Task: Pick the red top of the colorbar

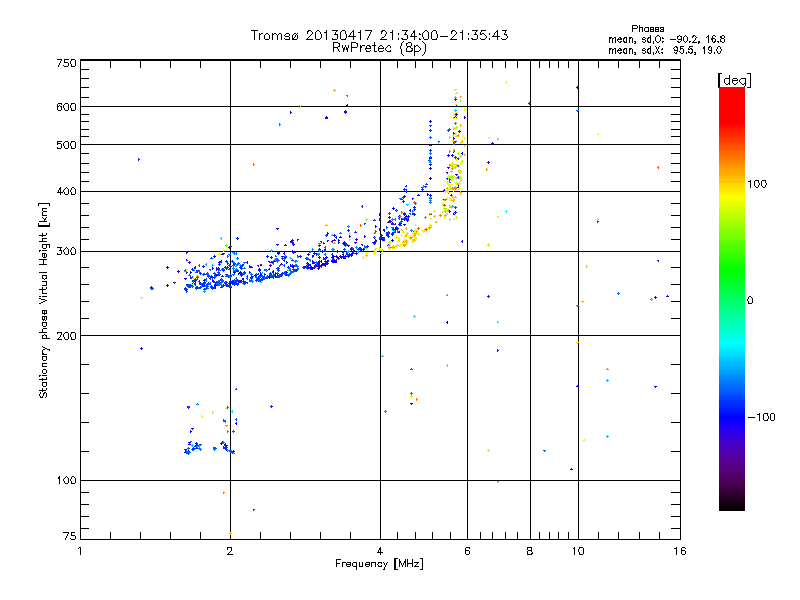Action: click(731, 93)
